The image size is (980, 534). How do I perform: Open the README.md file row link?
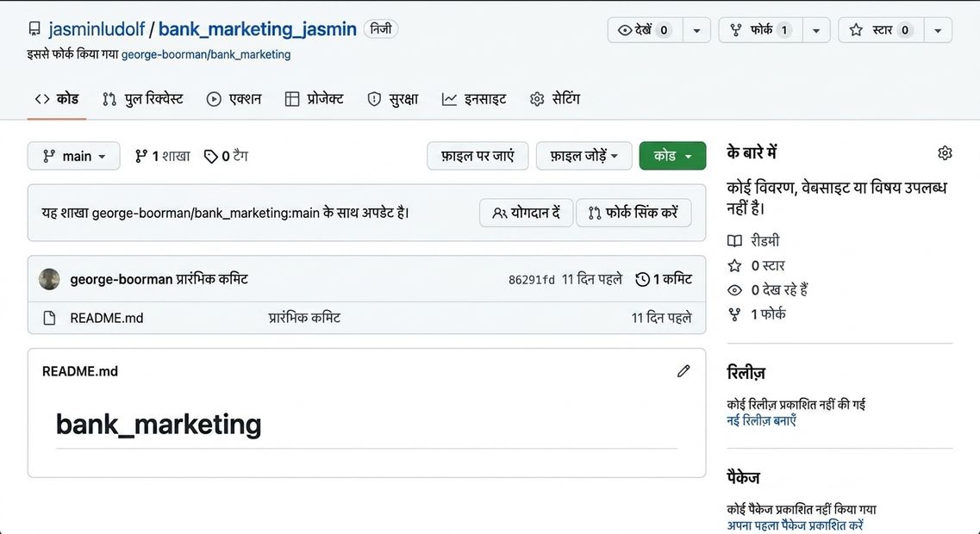click(107, 318)
